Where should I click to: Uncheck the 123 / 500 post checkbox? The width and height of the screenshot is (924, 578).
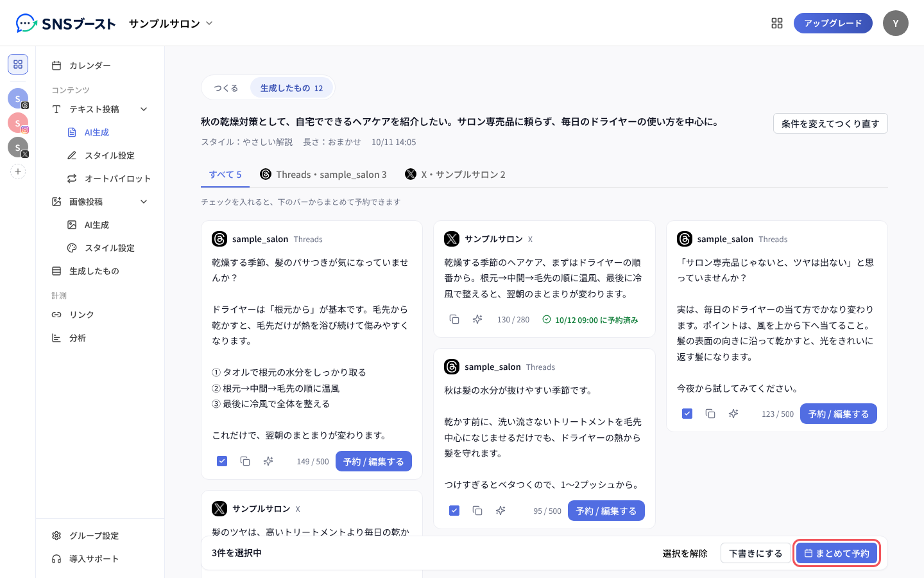click(x=687, y=414)
